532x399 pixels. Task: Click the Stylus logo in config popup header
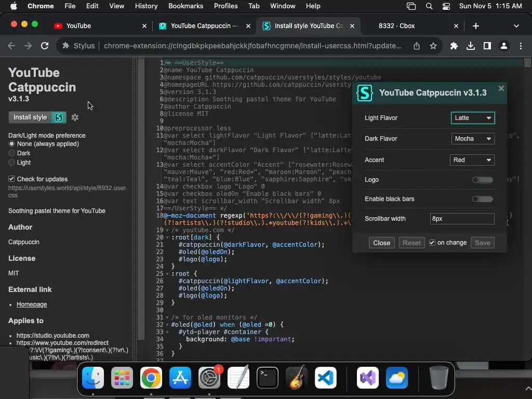coord(365,92)
